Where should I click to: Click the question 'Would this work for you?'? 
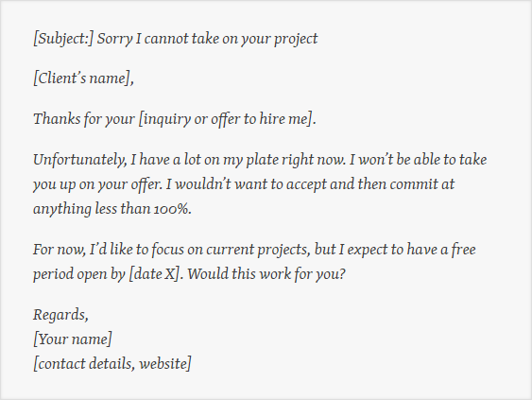tap(266, 274)
